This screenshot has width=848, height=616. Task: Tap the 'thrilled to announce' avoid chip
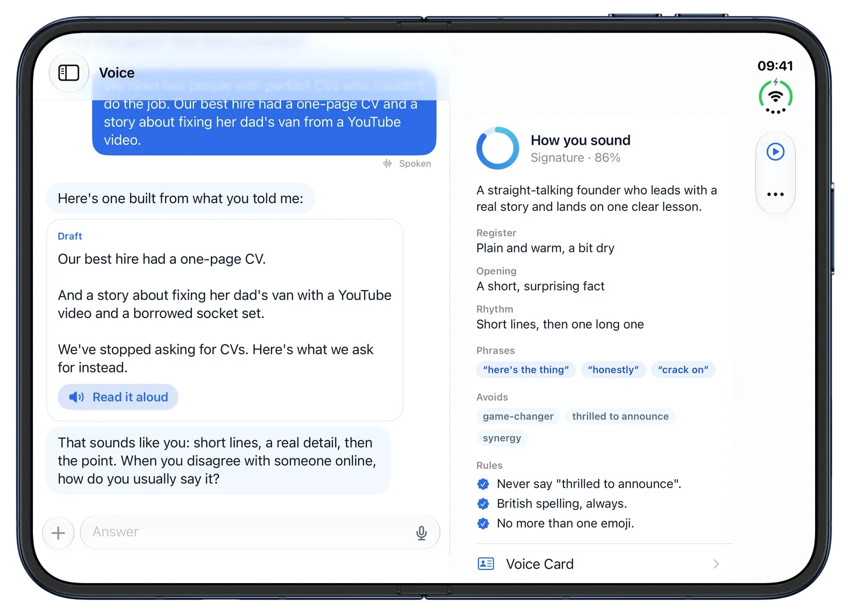(620, 416)
